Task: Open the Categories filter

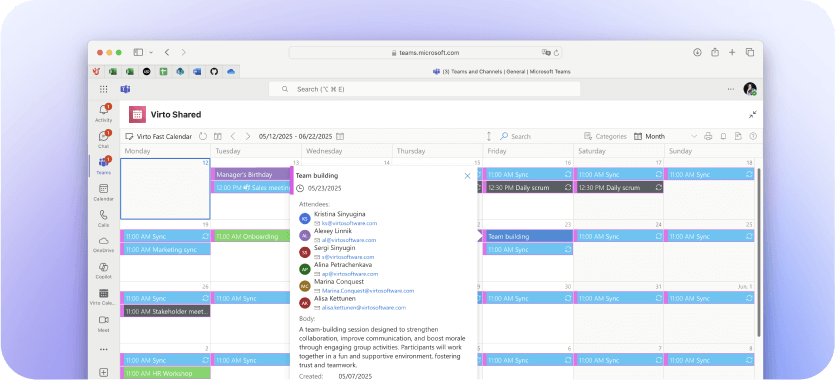Action: point(605,136)
